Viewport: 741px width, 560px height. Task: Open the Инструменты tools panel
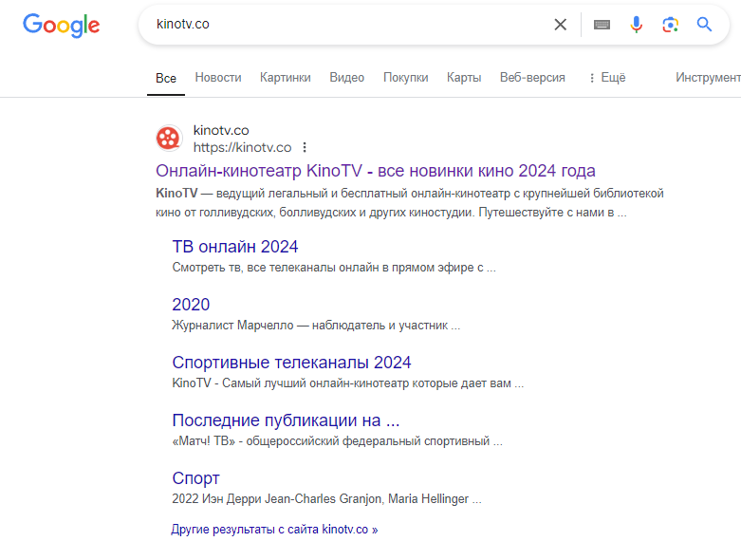click(x=707, y=78)
